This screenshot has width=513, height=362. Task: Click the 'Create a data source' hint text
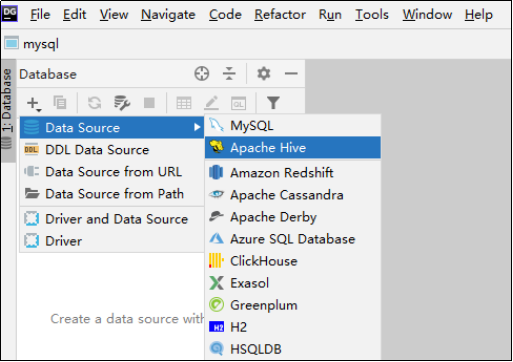127,319
